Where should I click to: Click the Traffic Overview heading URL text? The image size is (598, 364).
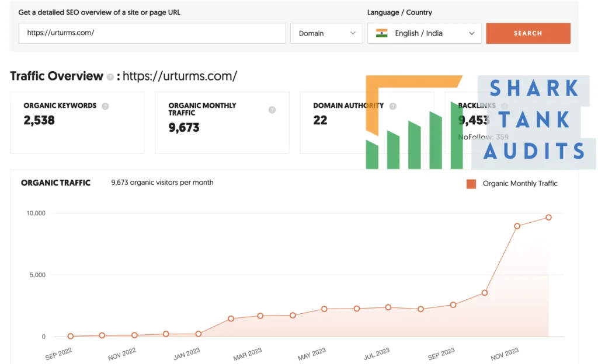coord(180,76)
